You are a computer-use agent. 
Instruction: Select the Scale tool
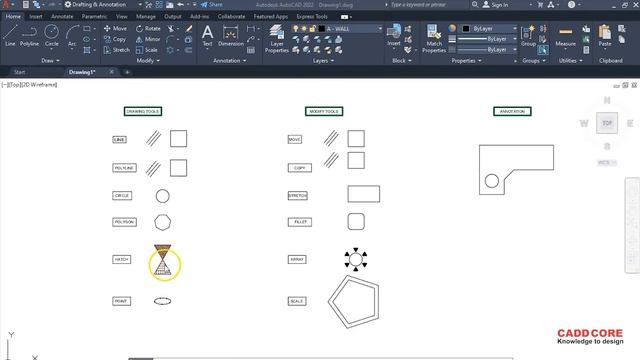pos(147,50)
